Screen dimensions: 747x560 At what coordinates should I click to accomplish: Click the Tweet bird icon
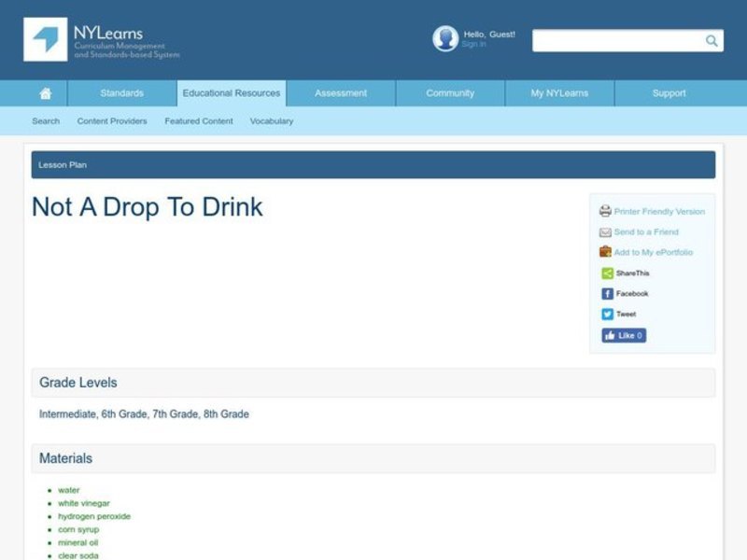[607, 314]
